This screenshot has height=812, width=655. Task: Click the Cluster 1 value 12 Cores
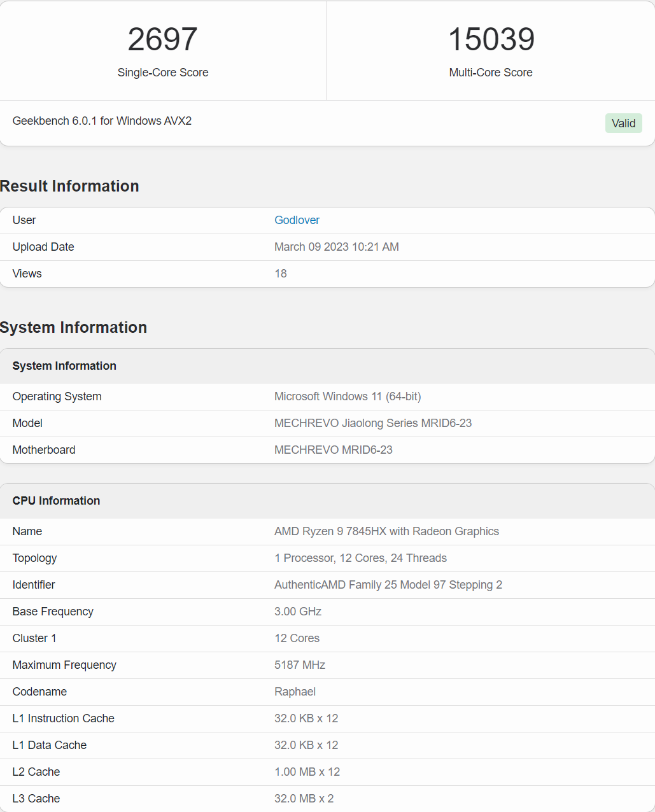pyautogui.click(x=297, y=638)
